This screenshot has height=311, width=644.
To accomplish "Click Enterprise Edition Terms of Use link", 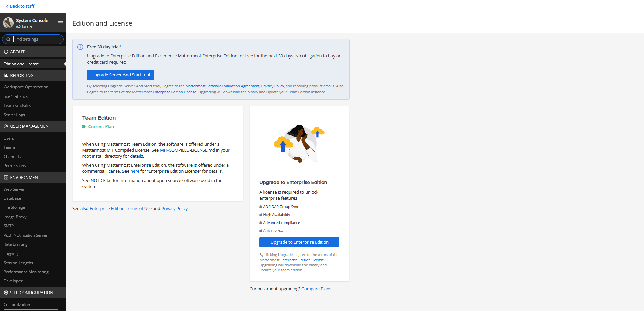I will pyautogui.click(x=120, y=209).
